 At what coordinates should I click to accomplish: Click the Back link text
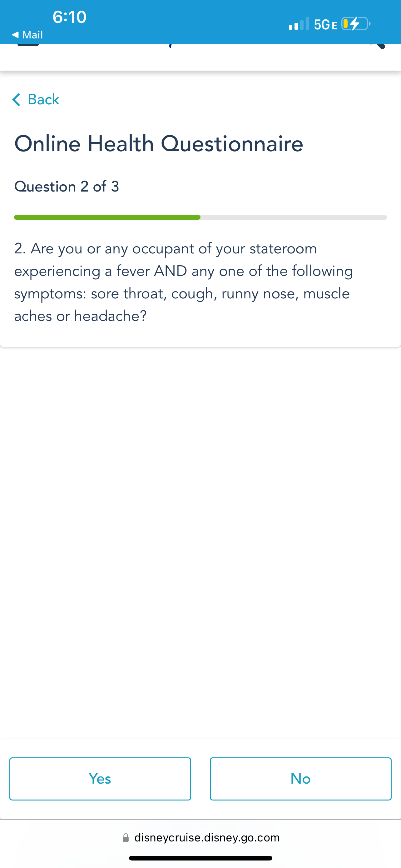coord(43,100)
